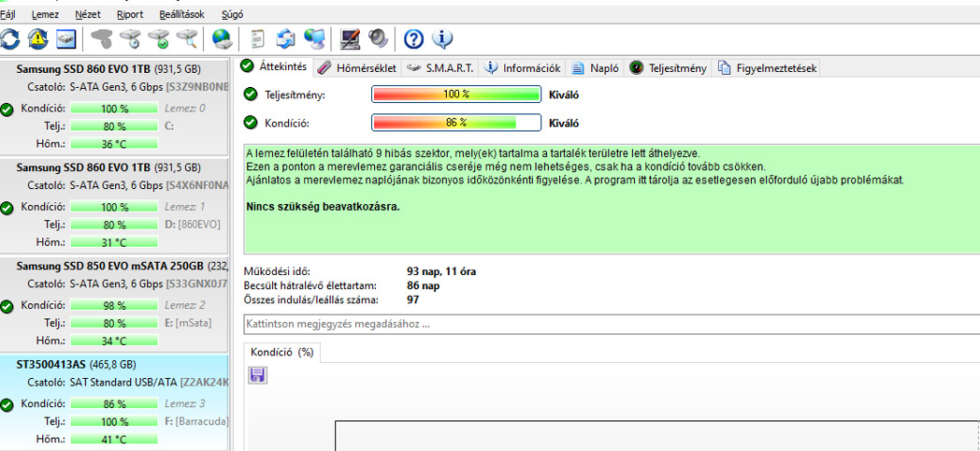Click the globe over disk toolbar icon
The height and width of the screenshot is (451, 980).
click(222, 39)
